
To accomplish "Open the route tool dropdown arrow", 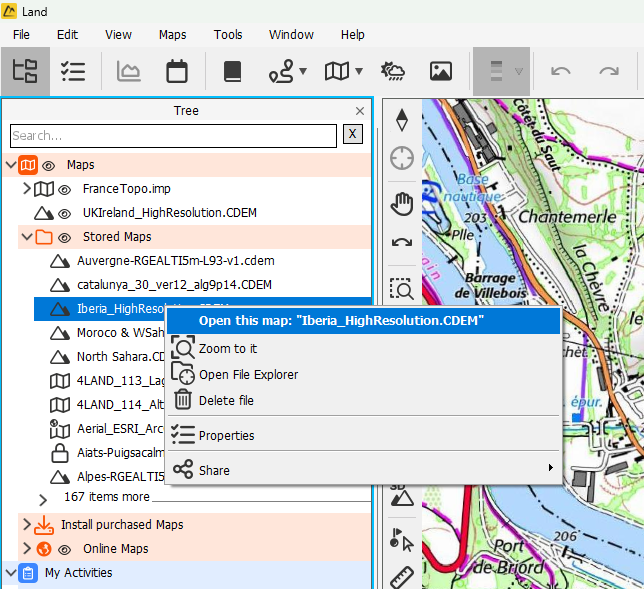I will [302, 72].
